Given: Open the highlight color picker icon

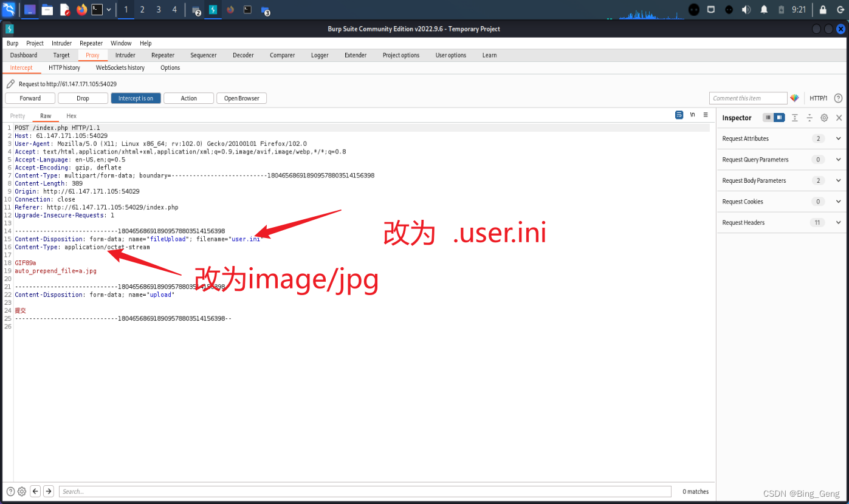Looking at the screenshot, I should (x=794, y=98).
